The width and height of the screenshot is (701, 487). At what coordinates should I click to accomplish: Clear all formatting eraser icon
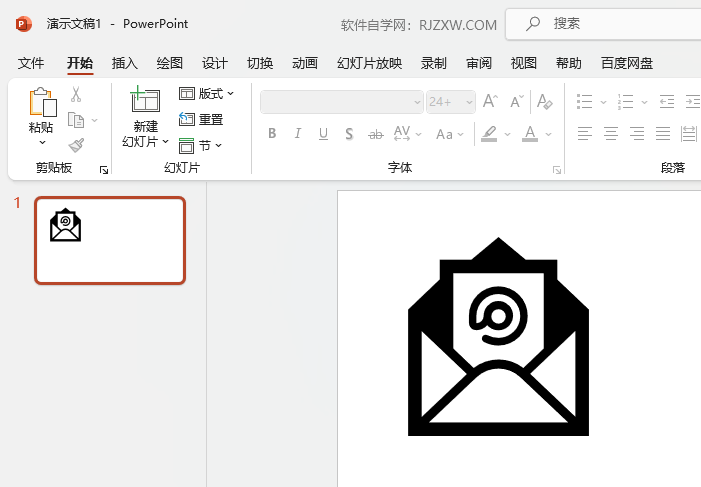coord(545,102)
